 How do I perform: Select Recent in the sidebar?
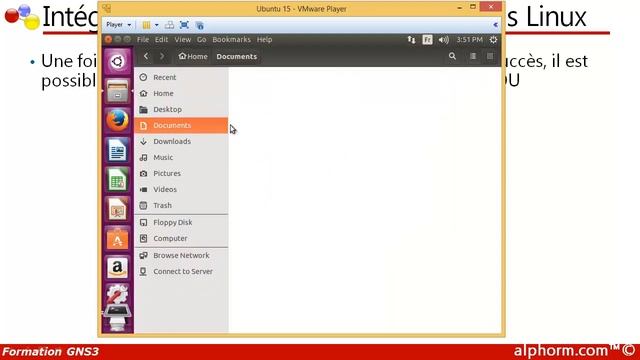click(x=181, y=77)
